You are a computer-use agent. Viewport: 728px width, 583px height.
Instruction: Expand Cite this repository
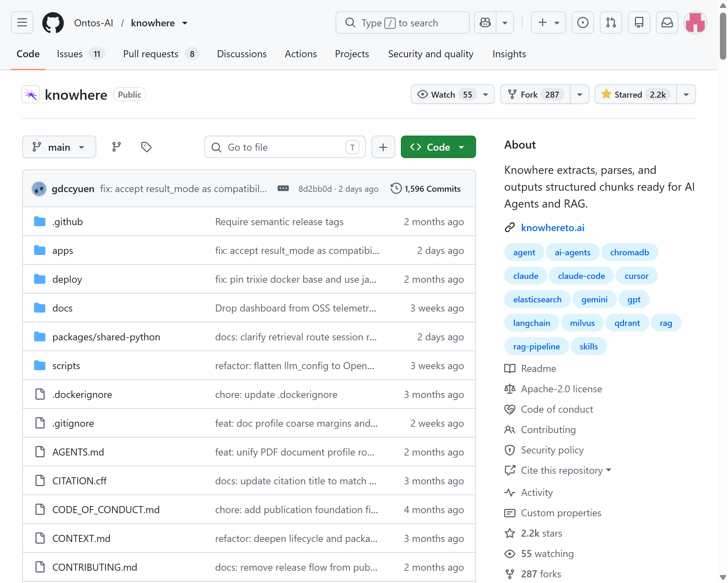566,470
